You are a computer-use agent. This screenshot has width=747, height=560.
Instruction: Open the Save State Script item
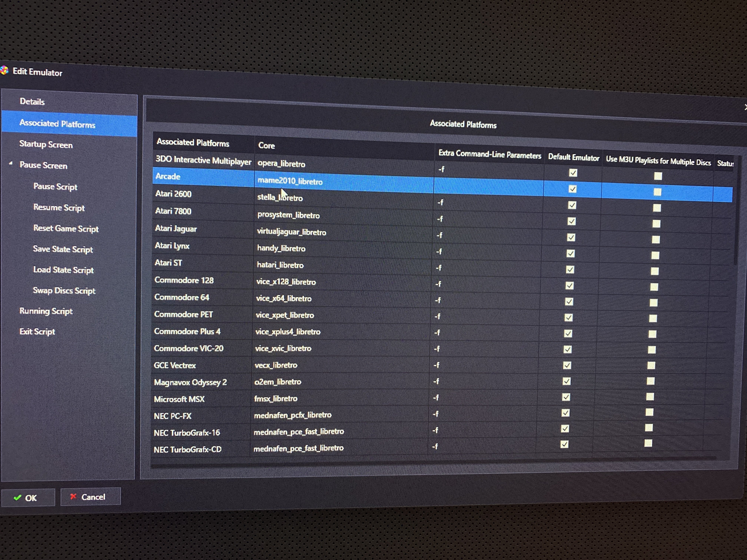tap(63, 249)
